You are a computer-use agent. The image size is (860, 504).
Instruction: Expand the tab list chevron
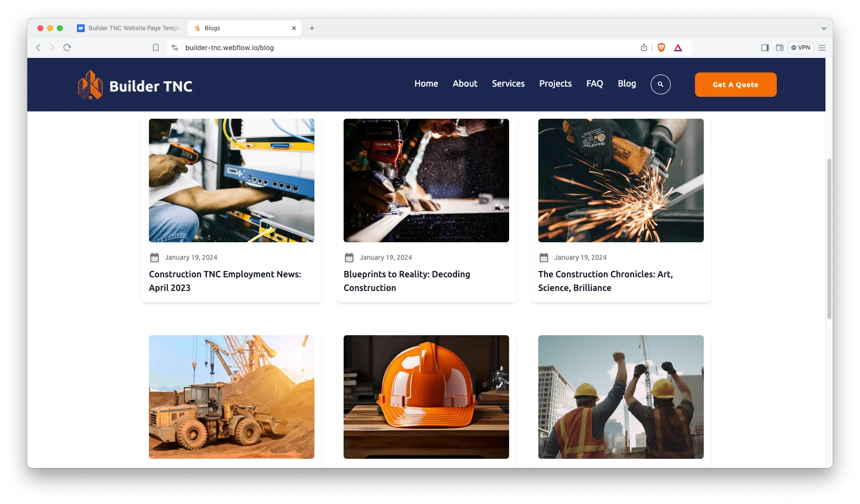point(823,28)
